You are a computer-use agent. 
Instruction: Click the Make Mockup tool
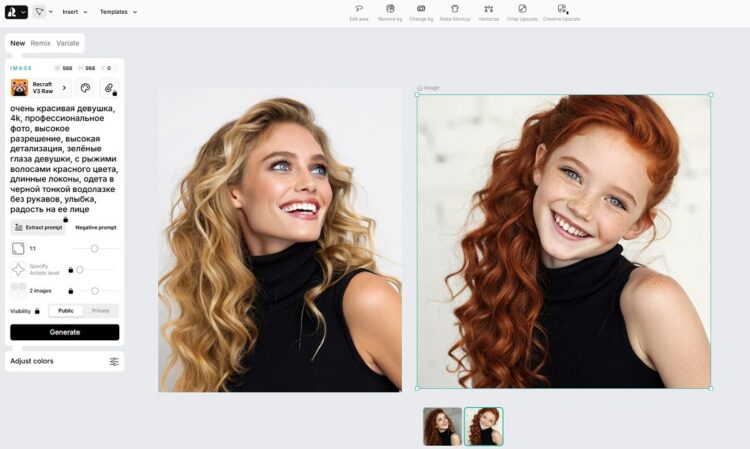pyautogui.click(x=455, y=13)
